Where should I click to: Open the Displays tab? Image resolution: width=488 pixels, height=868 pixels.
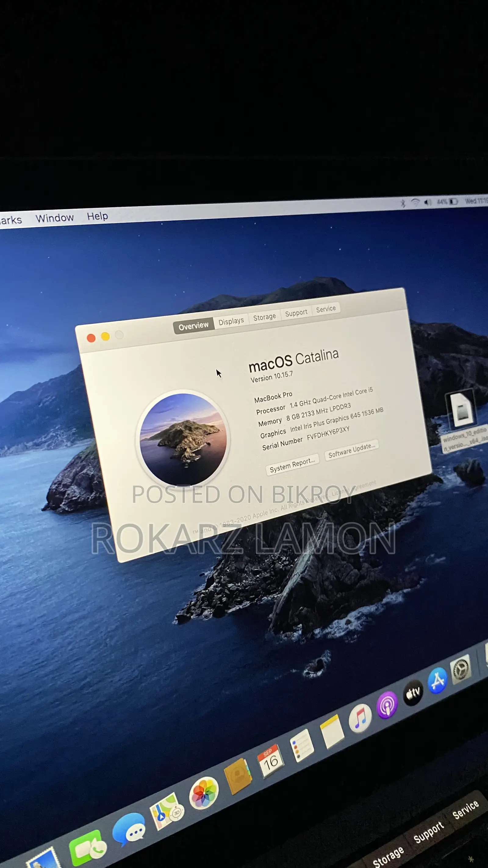point(231,321)
